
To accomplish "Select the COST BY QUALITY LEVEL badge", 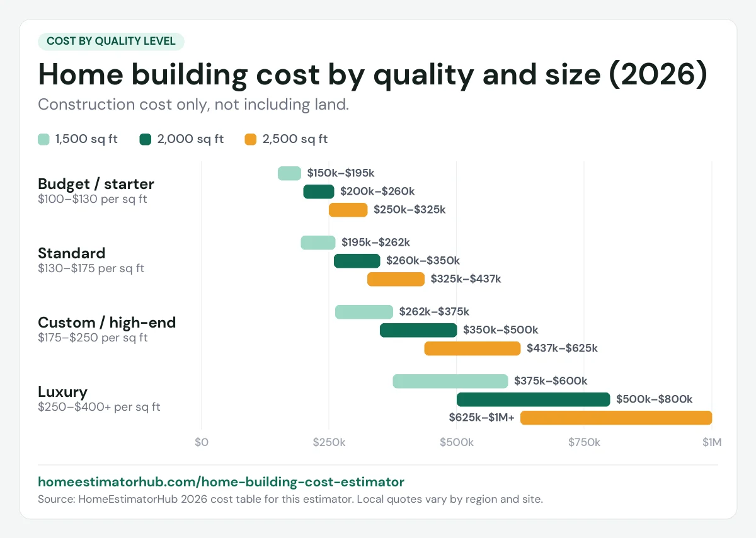I will pyautogui.click(x=111, y=42).
